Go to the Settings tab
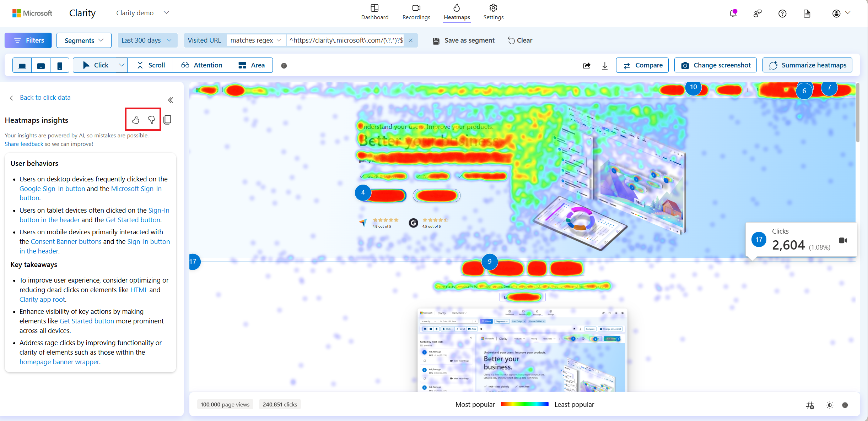Image resolution: width=868 pixels, height=421 pixels. coord(493,12)
